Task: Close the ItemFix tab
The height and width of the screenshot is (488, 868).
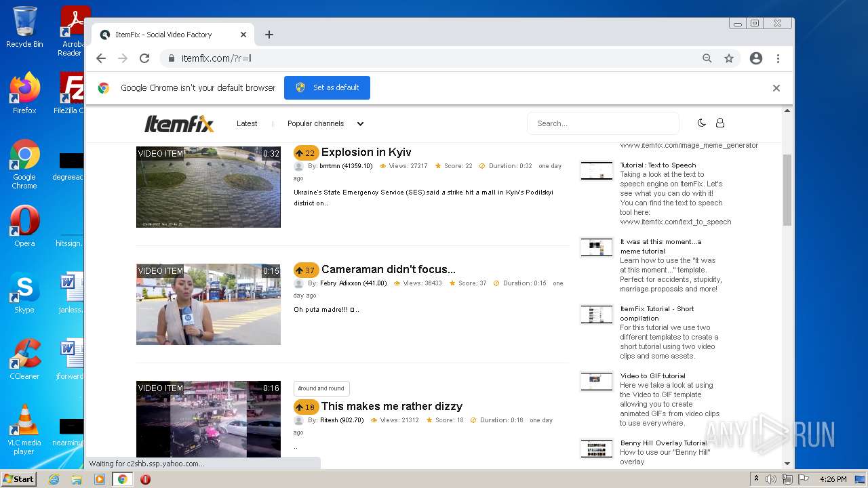Action: tap(243, 35)
